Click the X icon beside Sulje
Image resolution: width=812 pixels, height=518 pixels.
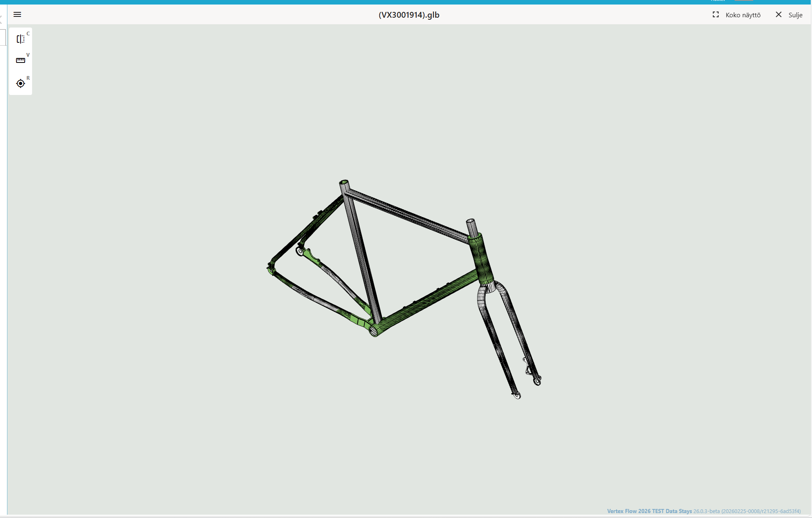tap(778, 15)
